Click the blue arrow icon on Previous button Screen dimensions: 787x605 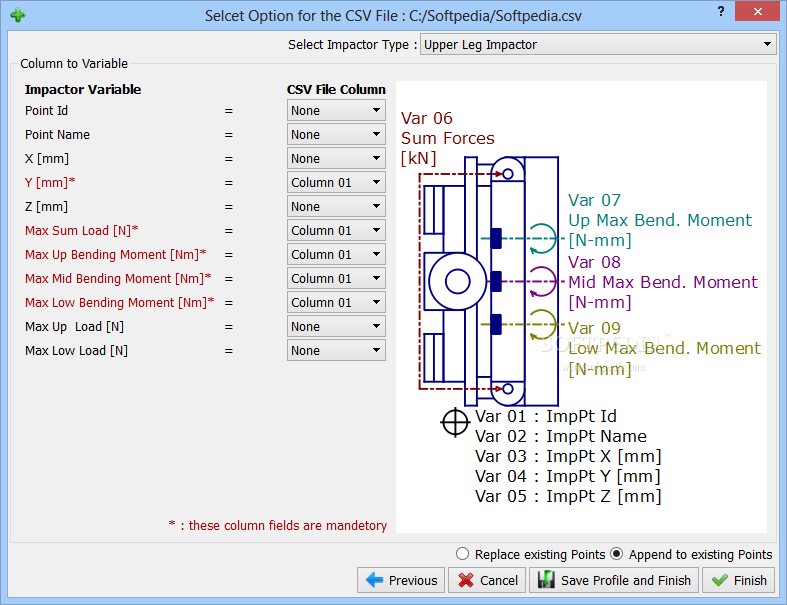pos(374,580)
